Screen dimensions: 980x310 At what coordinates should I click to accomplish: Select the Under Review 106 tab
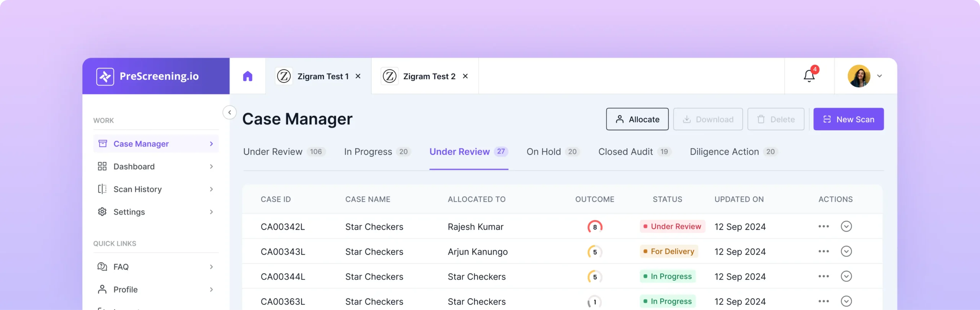284,152
